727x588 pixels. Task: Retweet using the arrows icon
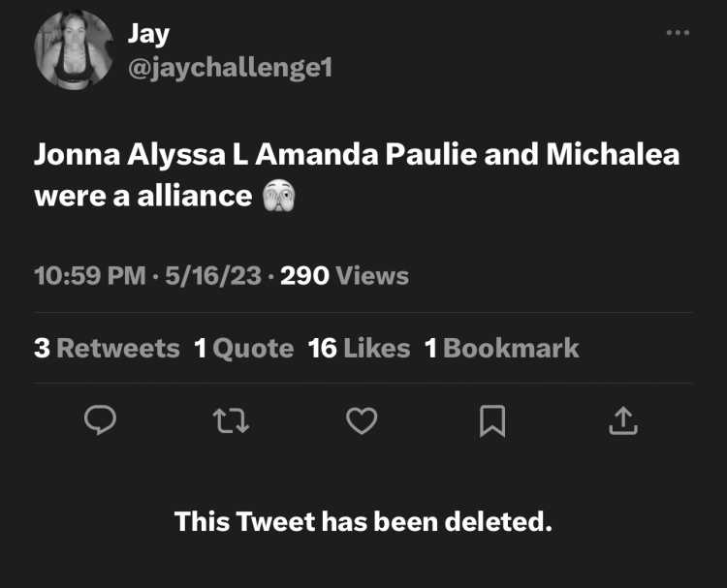(231, 420)
